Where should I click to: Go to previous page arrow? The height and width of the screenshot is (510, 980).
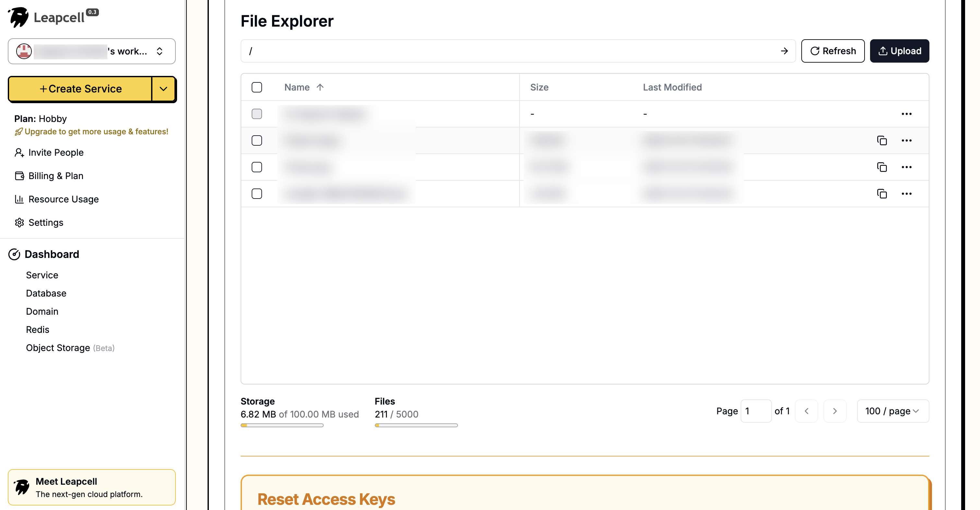(x=806, y=411)
